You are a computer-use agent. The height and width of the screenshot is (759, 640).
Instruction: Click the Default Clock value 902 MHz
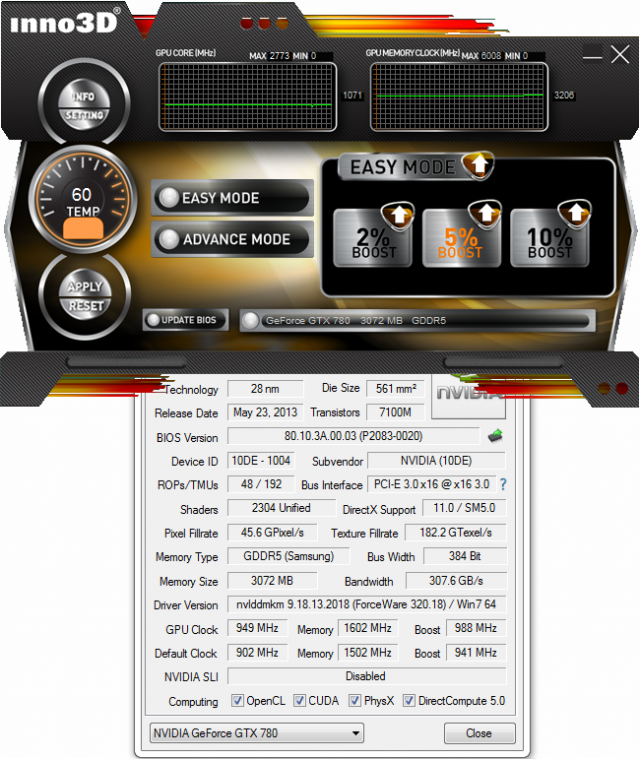coord(257,653)
